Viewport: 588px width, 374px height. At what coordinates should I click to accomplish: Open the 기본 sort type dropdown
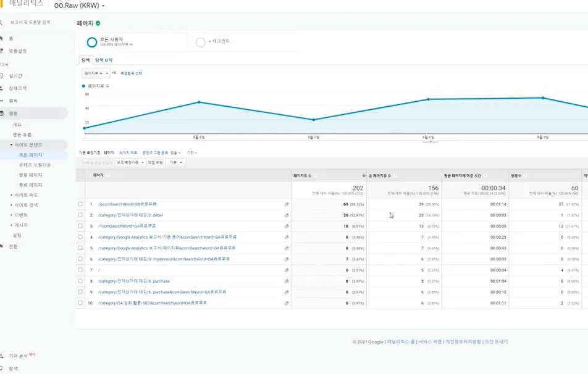[x=175, y=163]
